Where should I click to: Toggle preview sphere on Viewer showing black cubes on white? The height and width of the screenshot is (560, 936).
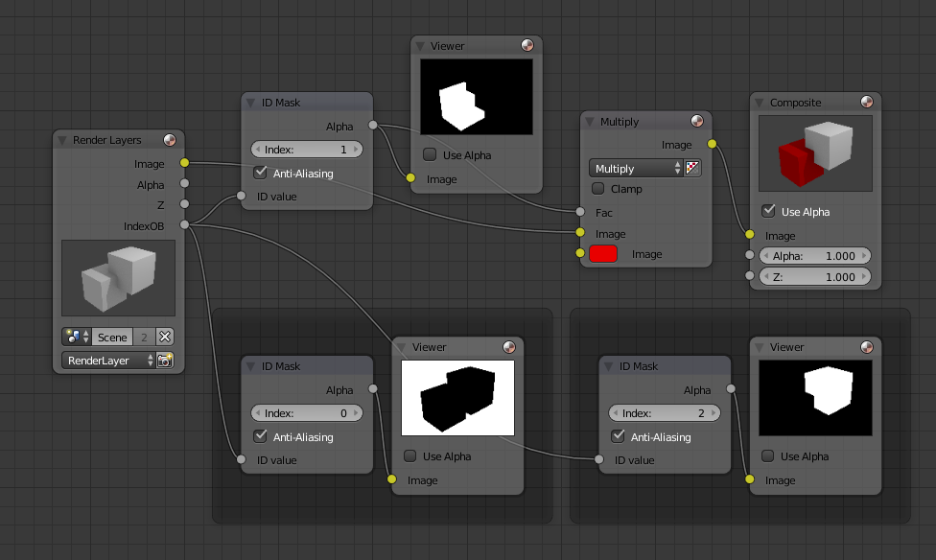509,347
